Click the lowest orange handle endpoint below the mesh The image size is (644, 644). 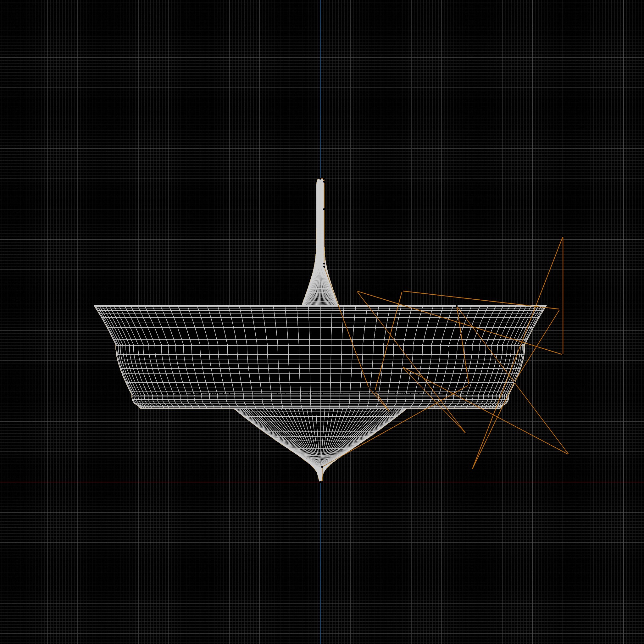pyautogui.click(x=472, y=469)
